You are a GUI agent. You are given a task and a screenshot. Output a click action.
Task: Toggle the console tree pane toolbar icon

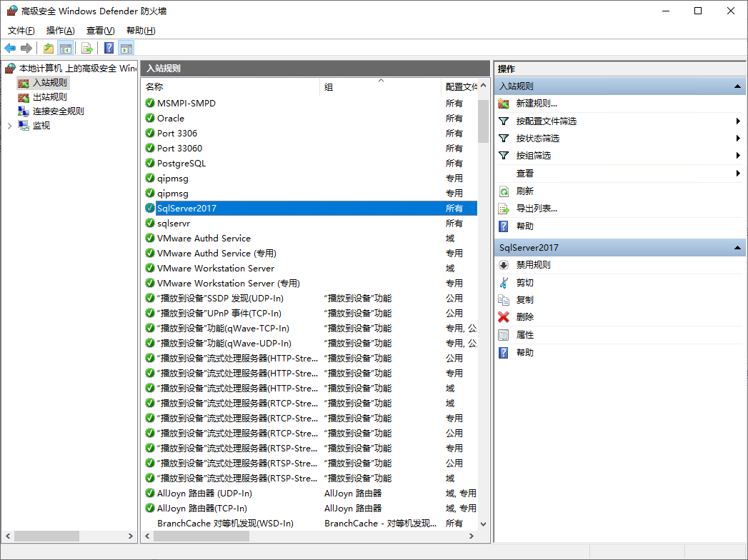pos(65,48)
